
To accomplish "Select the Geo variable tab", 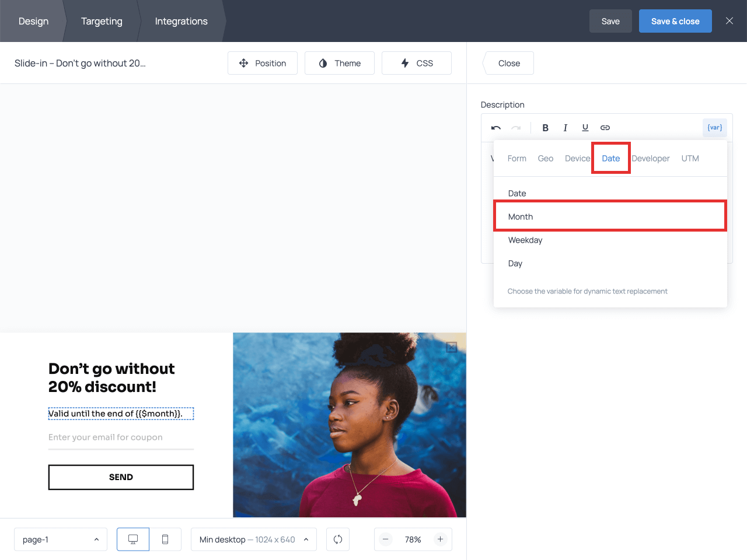I will (545, 159).
